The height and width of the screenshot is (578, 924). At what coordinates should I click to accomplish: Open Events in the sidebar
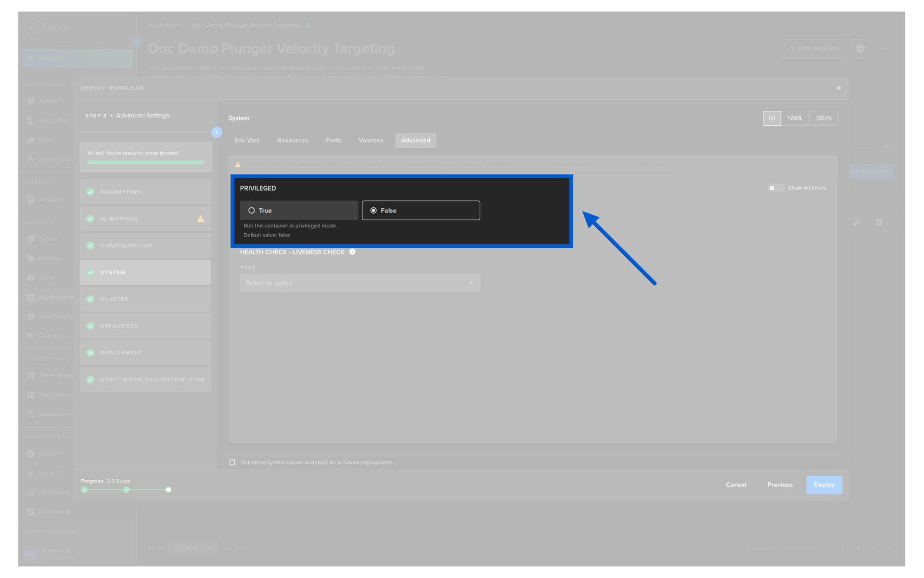pos(48,239)
